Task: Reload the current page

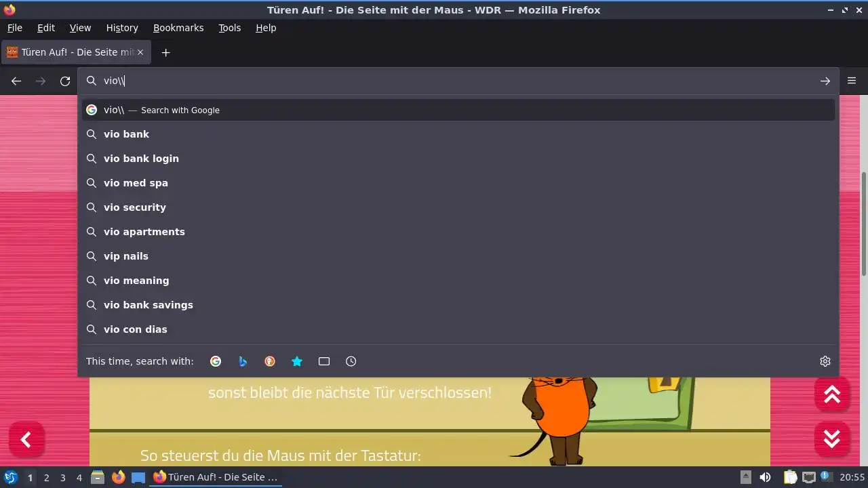Action: pyautogui.click(x=65, y=81)
